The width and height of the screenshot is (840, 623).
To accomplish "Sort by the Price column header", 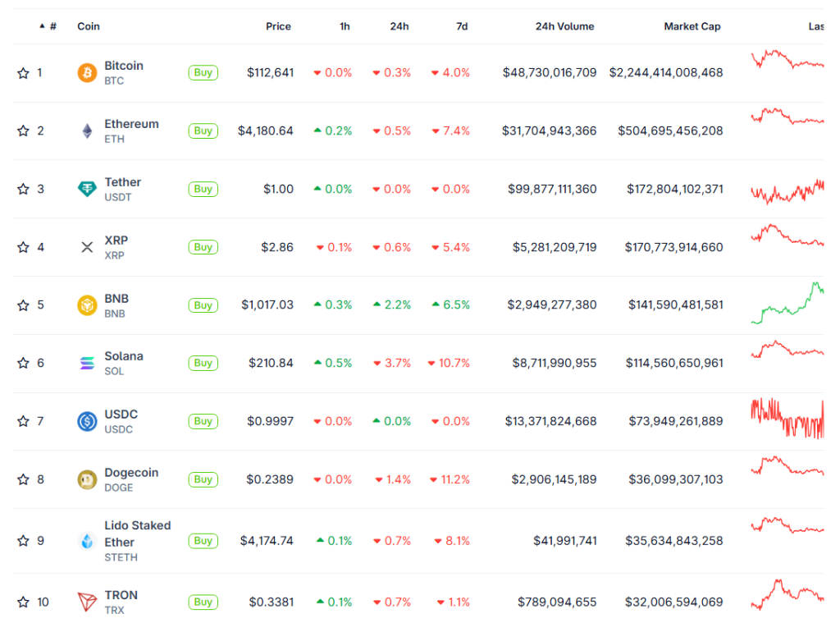I will tap(278, 26).
